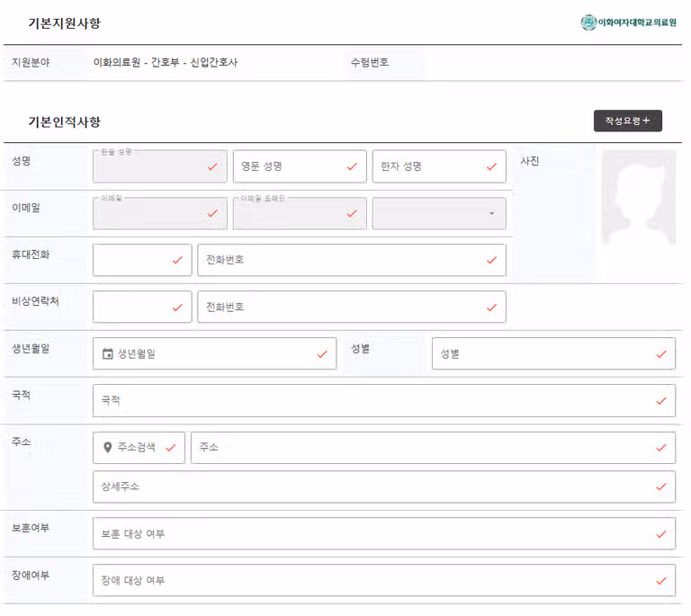
Task: Click the red check mark in 성별 field
Action: (x=661, y=354)
